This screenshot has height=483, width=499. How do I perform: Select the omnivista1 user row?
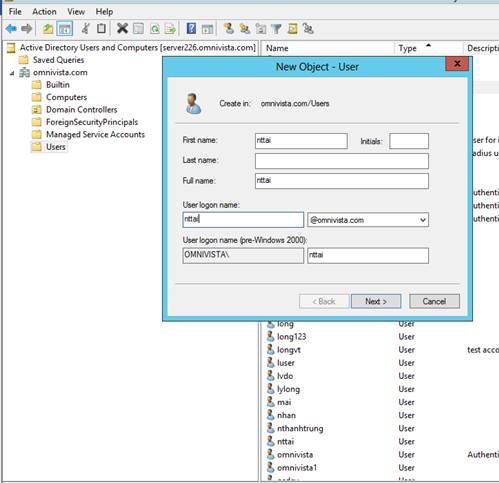click(x=297, y=467)
